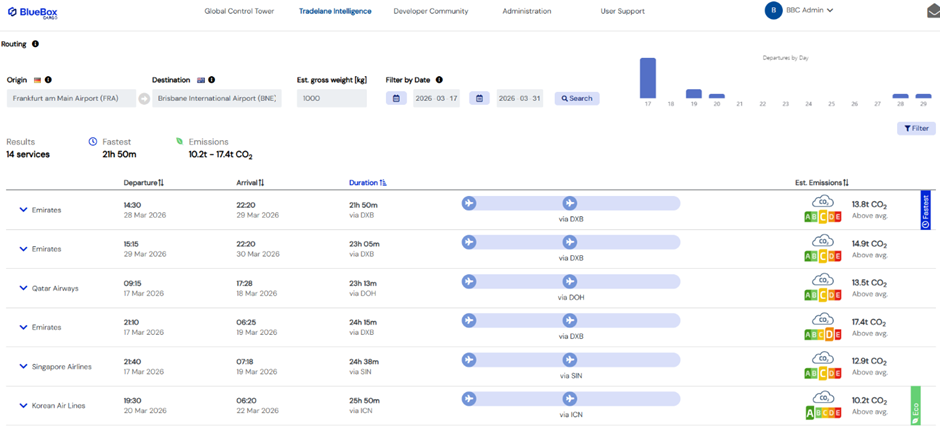Click the Filter by Date info icon
This screenshot has height=426, width=940.
pyautogui.click(x=439, y=79)
